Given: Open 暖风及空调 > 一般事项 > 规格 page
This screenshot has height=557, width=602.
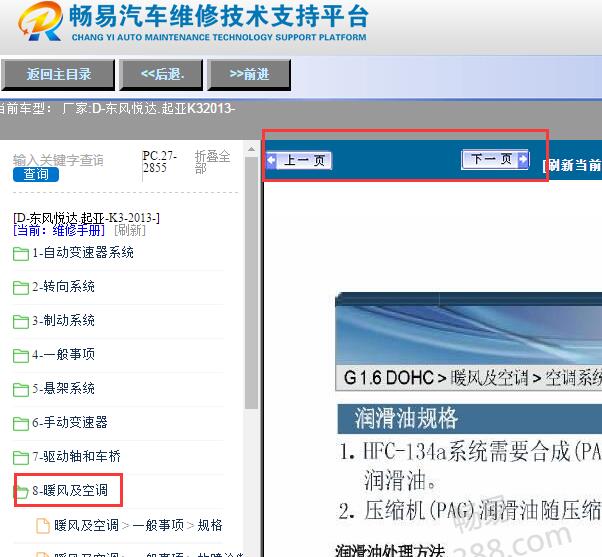Looking at the screenshot, I should click(x=138, y=525).
